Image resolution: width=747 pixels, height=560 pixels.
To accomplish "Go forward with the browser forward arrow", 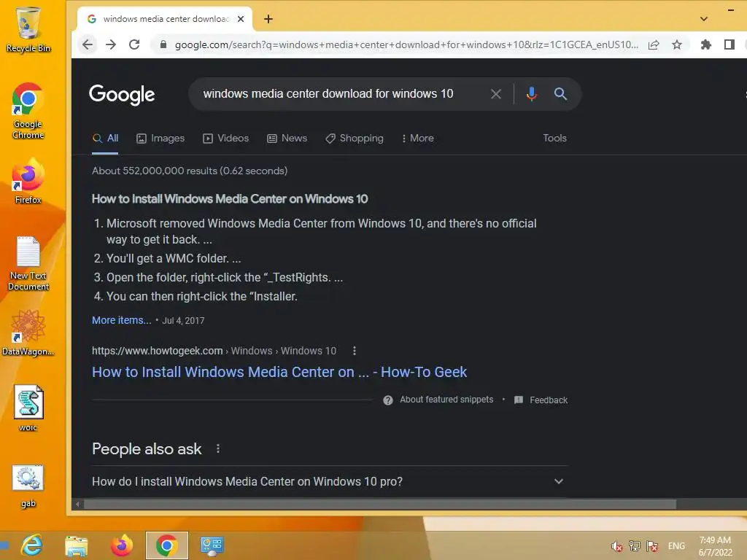I will point(111,44).
